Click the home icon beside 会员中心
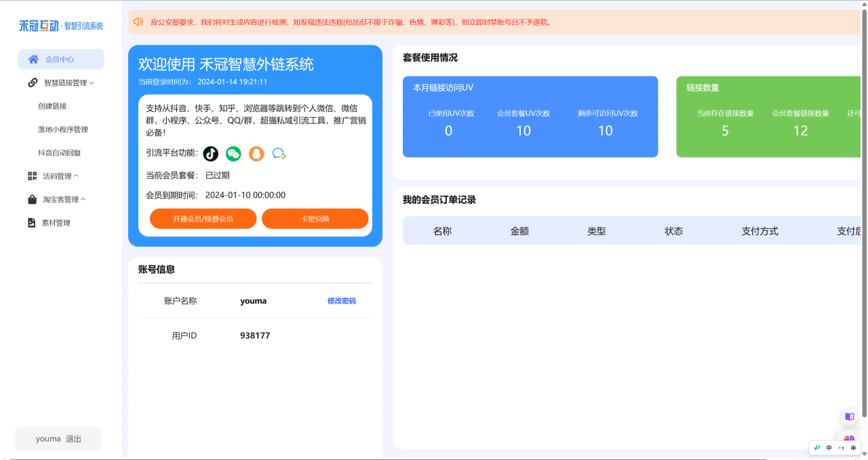 tap(33, 60)
